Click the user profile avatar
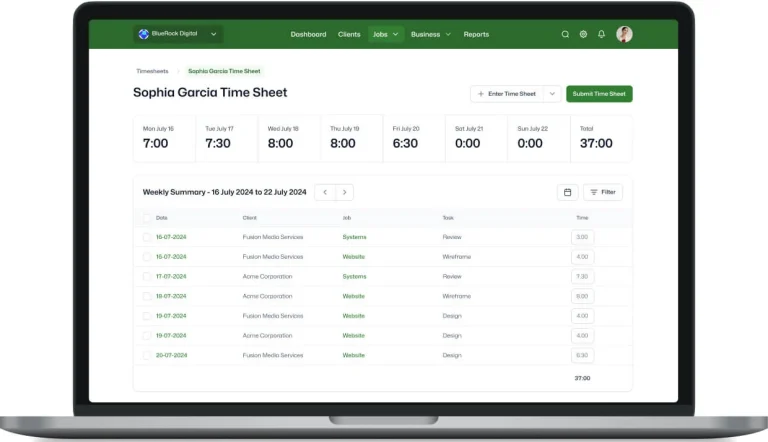Screen dimensions: 768x442 tap(624, 34)
